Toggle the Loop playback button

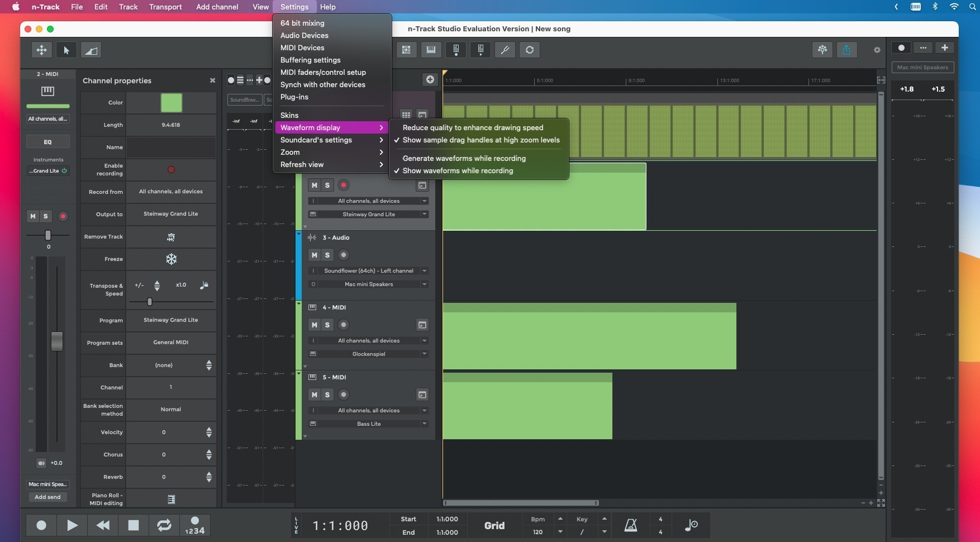point(164,525)
